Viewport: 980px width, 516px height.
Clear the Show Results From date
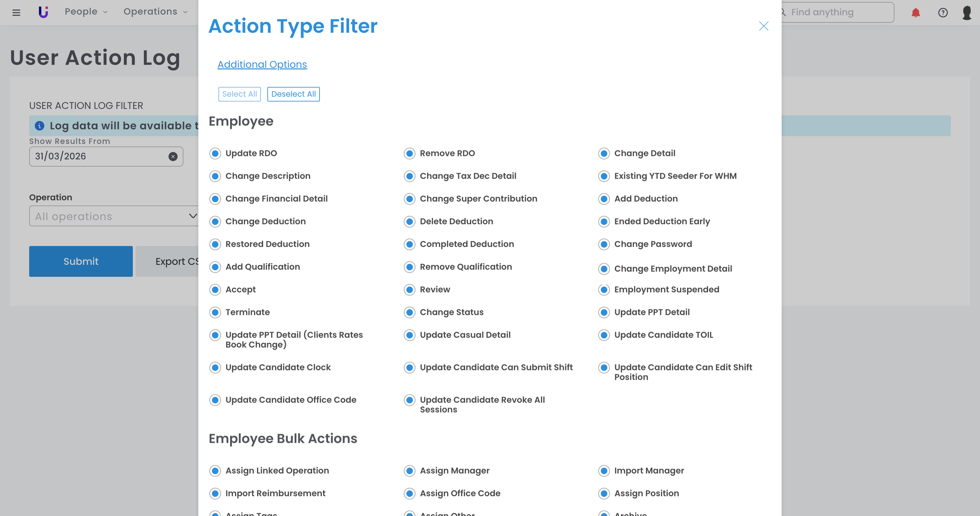(x=173, y=157)
